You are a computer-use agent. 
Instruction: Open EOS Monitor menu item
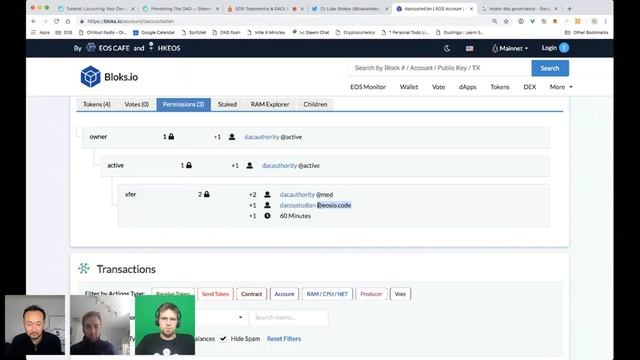368,87
